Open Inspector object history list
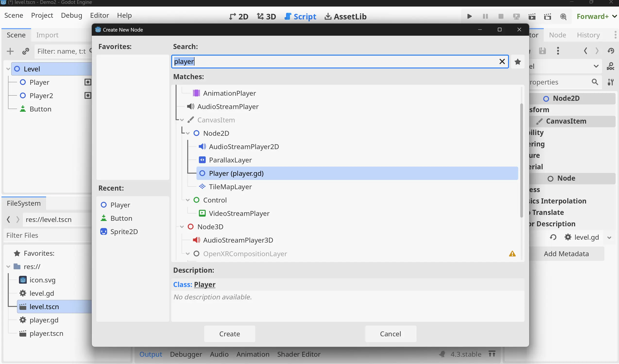Image resolution: width=619 pixels, height=364 pixels. point(611,51)
